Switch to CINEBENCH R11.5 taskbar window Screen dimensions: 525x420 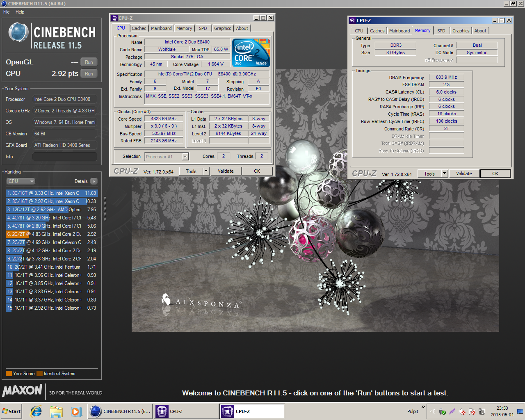click(120, 411)
